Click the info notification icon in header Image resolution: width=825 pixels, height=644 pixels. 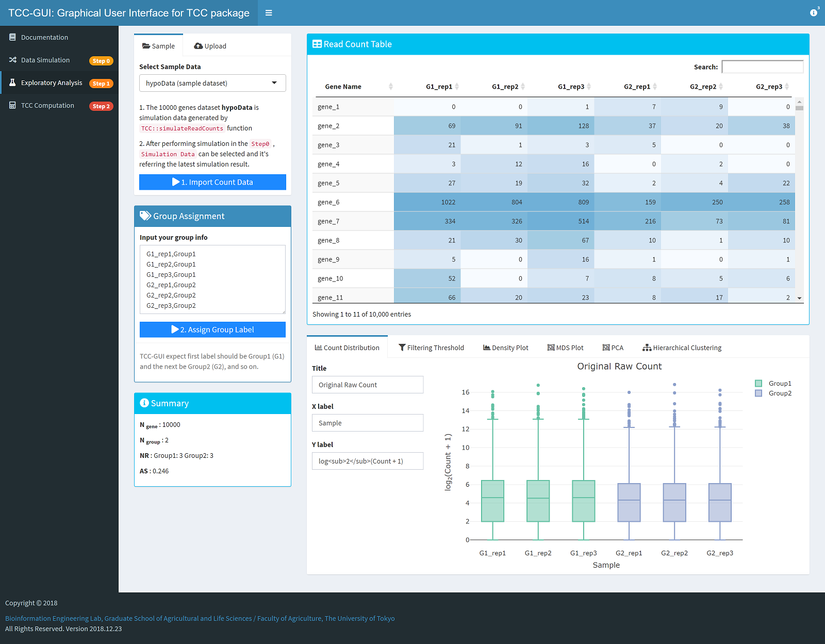pos(814,13)
